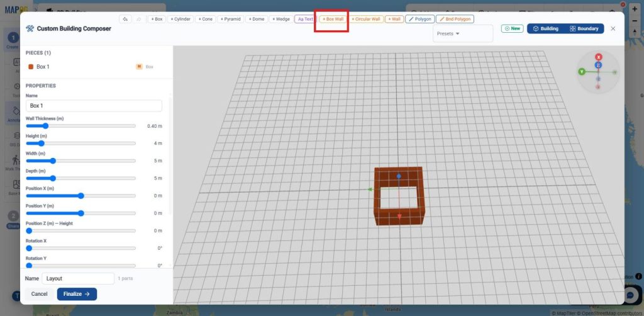Select the Bnd Polygon tool
Image resolution: width=644 pixels, height=316 pixels.
click(455, 19)
